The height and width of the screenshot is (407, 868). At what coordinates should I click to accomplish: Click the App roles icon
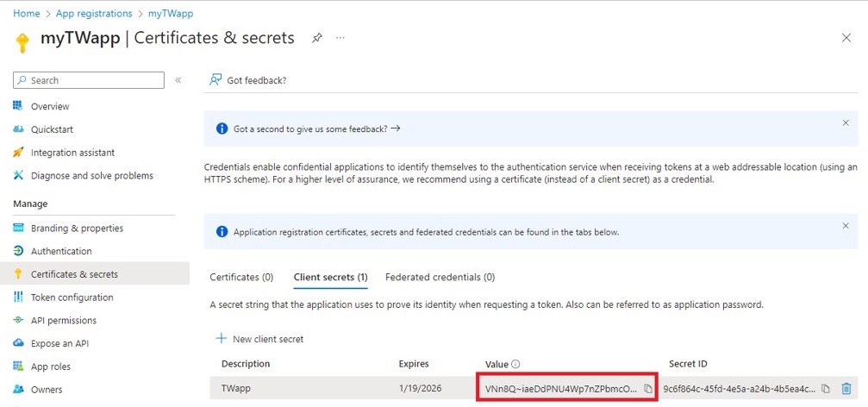click(18, 366)
